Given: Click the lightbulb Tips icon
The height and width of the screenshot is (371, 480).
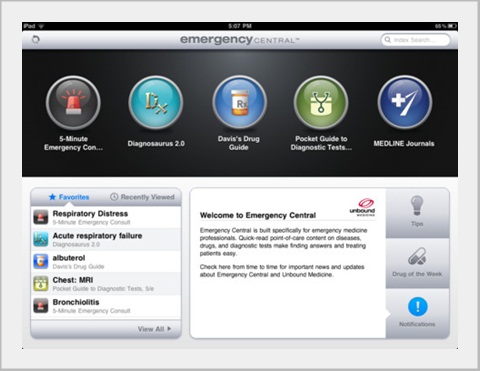Looking at the screenshot, I should point(417,206).
